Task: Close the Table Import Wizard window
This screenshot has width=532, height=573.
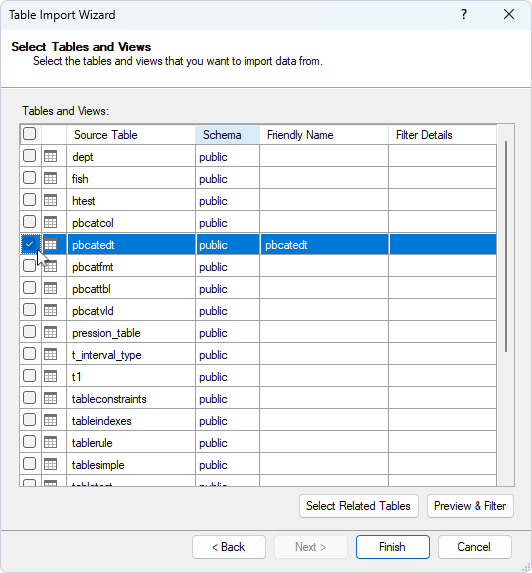Action: (509, 14)
